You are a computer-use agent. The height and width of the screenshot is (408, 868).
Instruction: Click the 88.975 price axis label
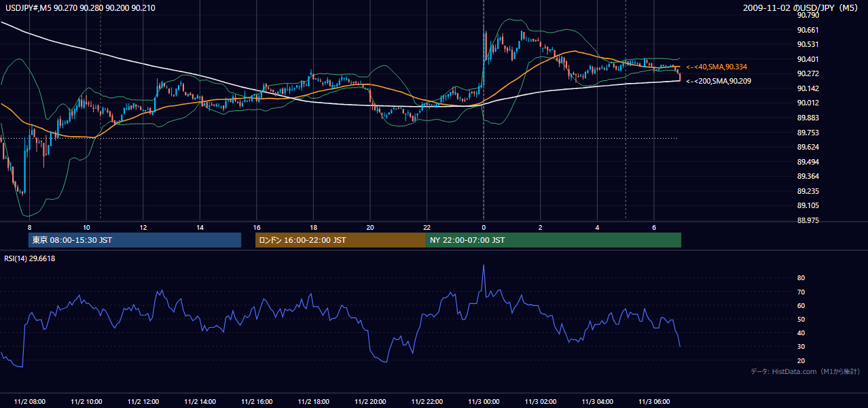[808, 220]
